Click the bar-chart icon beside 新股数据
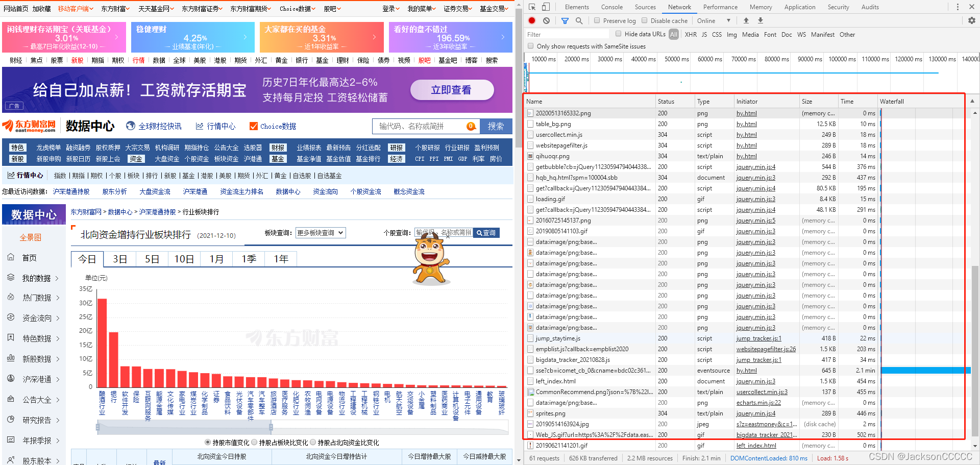This screenshot has height=465, width=980. point(11,358)
